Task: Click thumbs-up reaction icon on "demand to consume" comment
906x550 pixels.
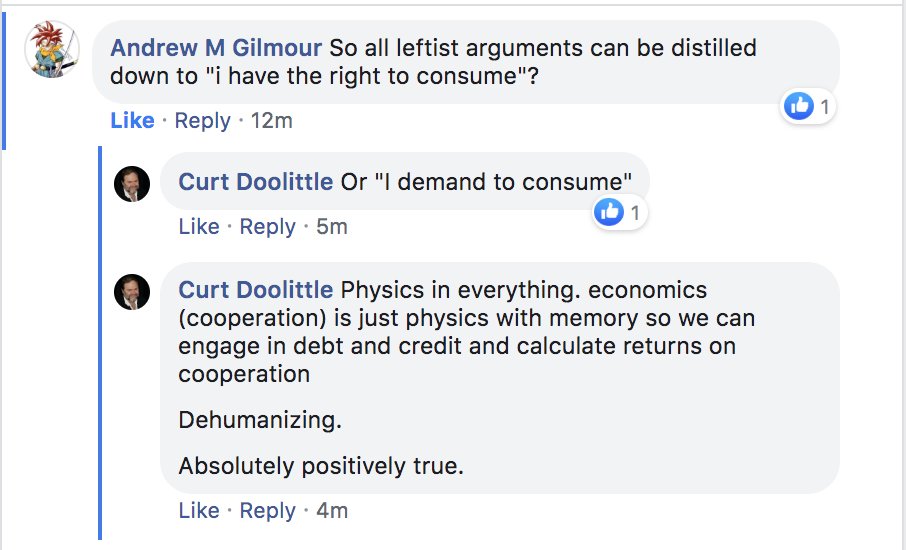Action: click(x=609, y=212)
